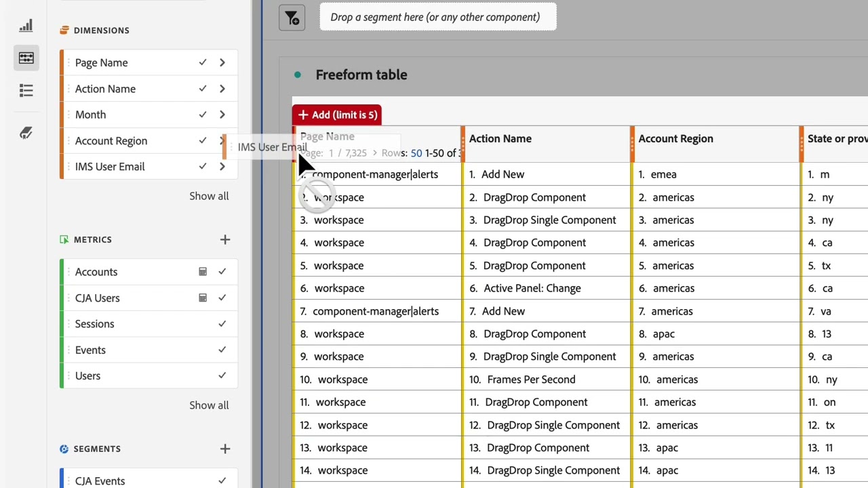Add a new segment with plus icon

pos(225,449)
